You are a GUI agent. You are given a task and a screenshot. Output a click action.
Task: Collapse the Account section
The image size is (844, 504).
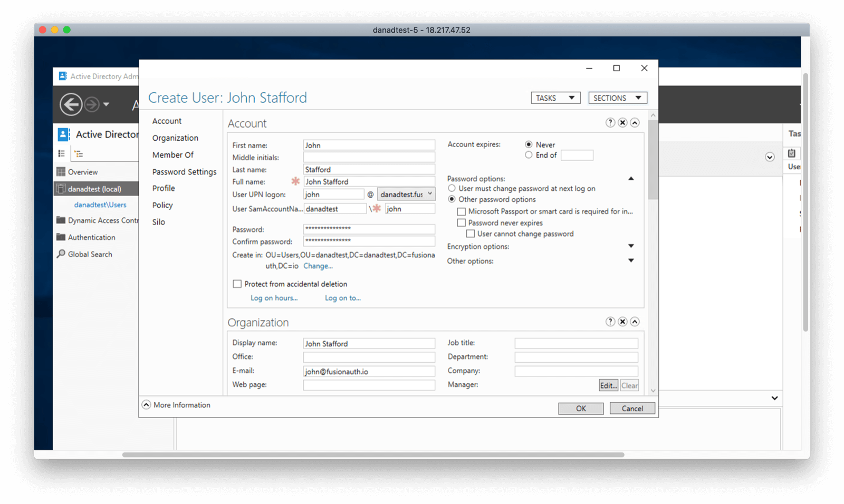point(635,123)
